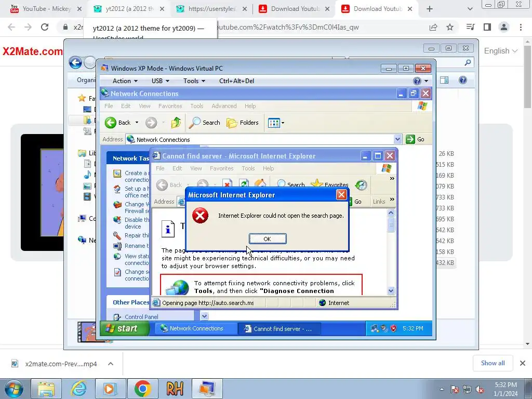Click Favorites star in Internet Explorer toolbar
Viewport: 532px width, 399px height.
click(329, 185)
